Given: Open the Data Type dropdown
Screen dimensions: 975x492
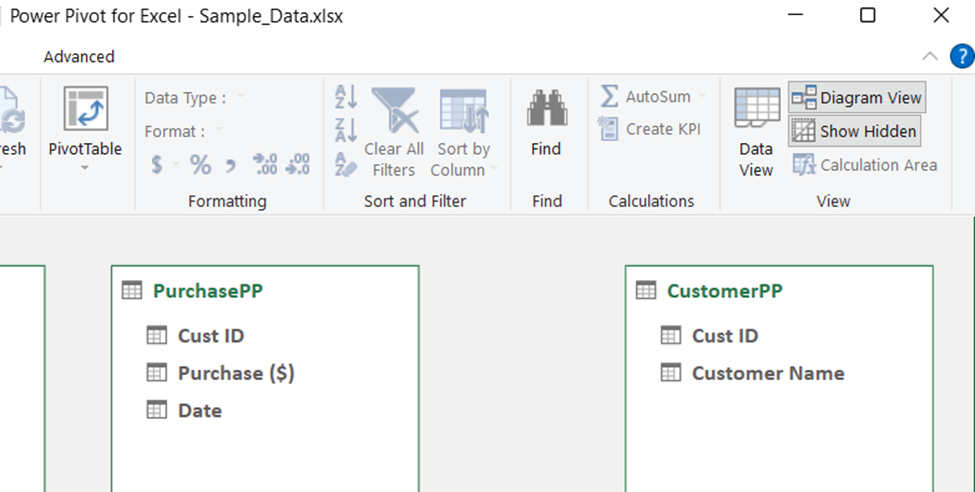Looking at the screenshot, I should 240,97.
